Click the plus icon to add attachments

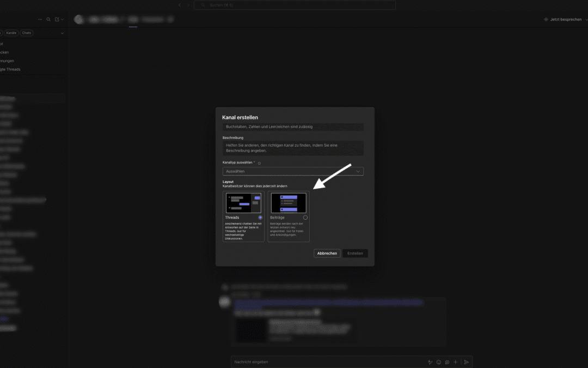click(456, 362)
